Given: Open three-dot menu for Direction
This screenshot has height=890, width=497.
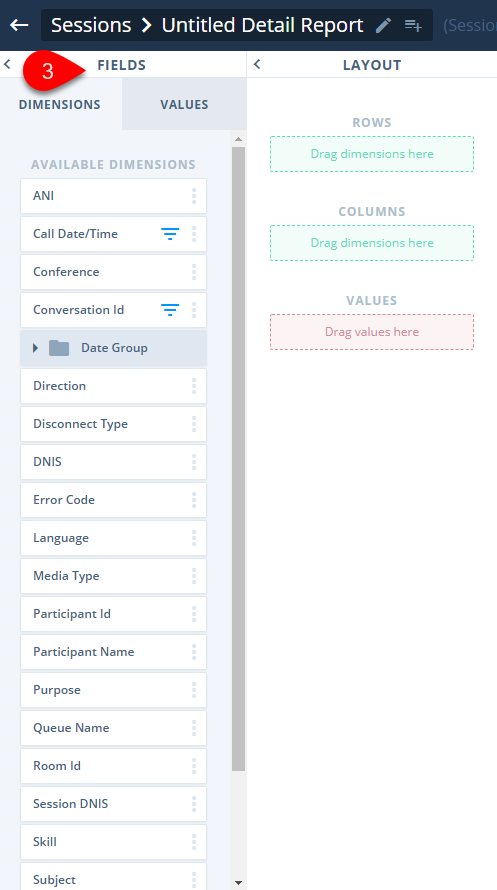Looking at the screenshot, I should click(194, 386).
